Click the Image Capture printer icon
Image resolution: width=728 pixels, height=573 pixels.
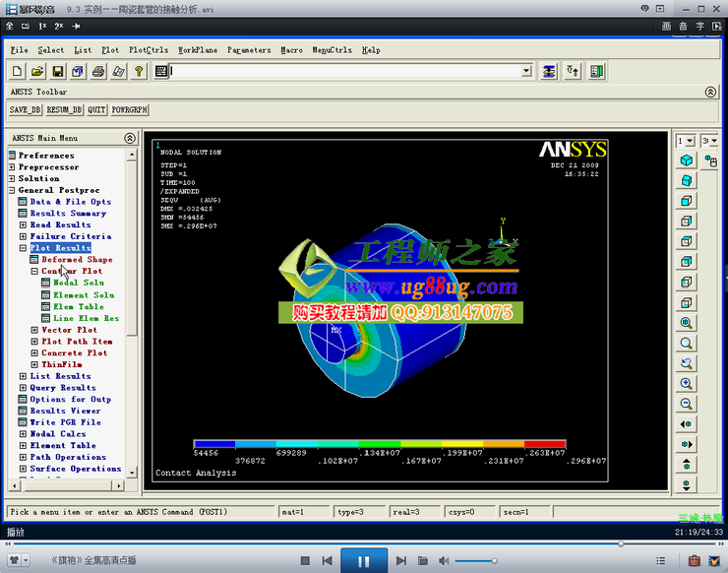point(98,72)
